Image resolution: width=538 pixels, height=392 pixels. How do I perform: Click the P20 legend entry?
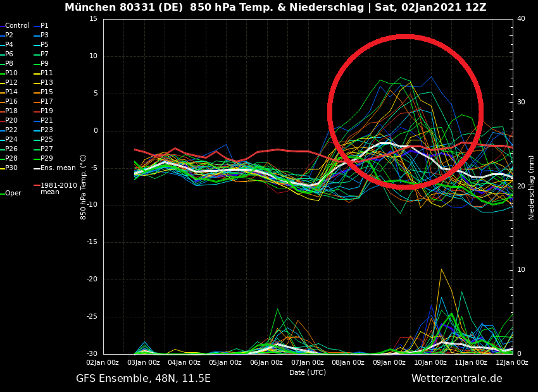coord(11,121)
